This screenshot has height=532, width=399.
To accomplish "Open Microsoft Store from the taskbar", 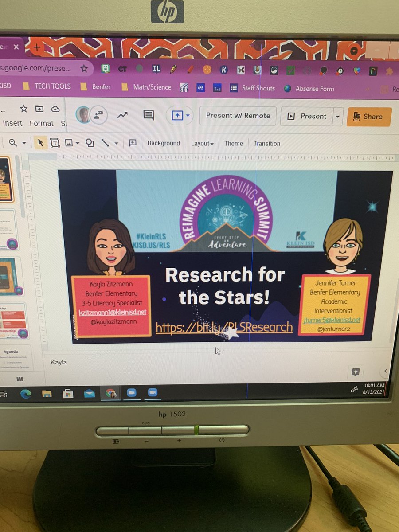I will pos(68,393).
